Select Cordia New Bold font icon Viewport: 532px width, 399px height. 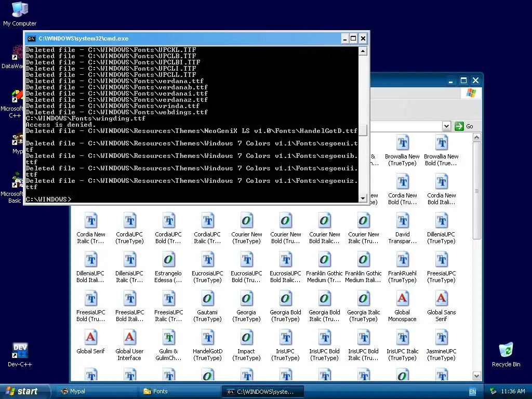pyautogui.click(x=403, y=189)
